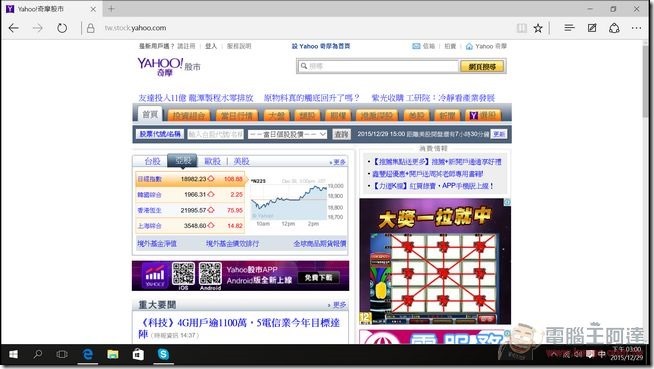This screenshot has height=369, width=654.
Task: Open the 投資組合 navigation tab
Action: 189,115
